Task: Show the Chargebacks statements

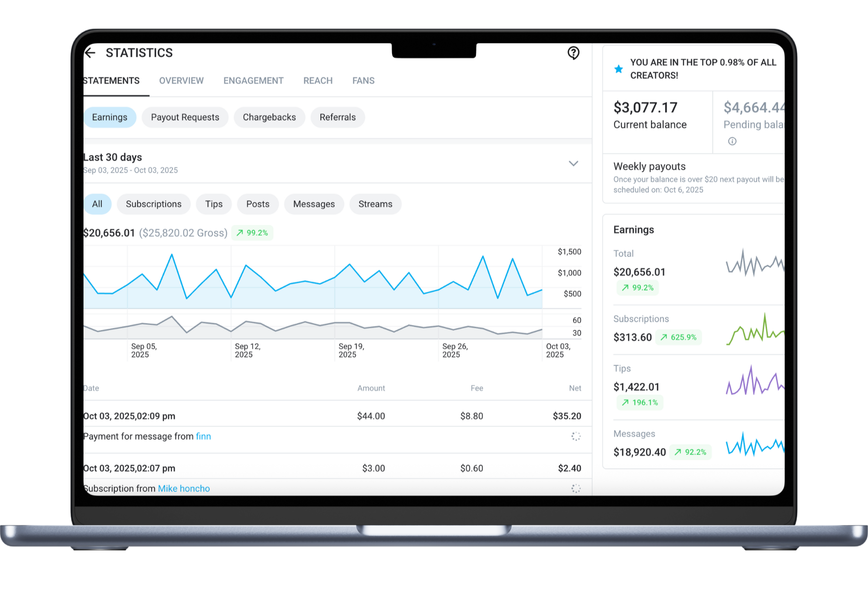Action: point(269,117)
